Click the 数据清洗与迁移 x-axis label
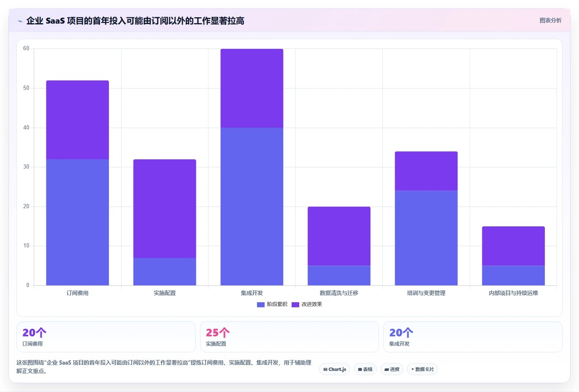 (x=339, y=293)
